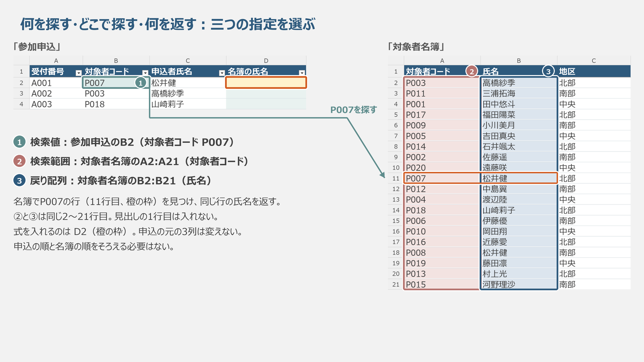
Task: Click 小川美月 in the 氏名 column
Action: pos(519,125)
